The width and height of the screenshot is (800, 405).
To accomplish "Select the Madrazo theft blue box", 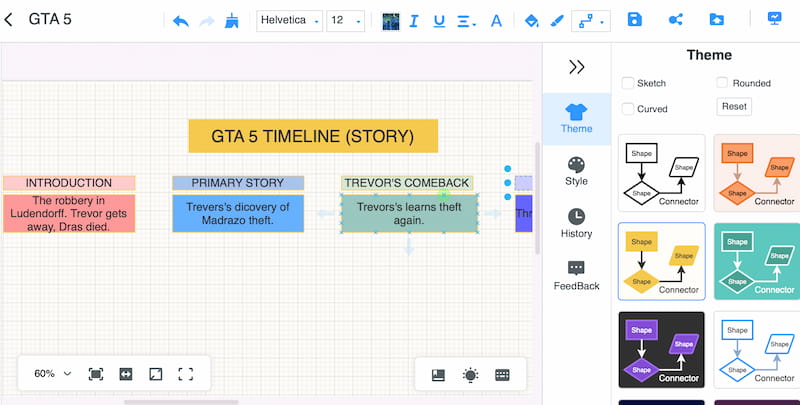I will pos(238,214).
